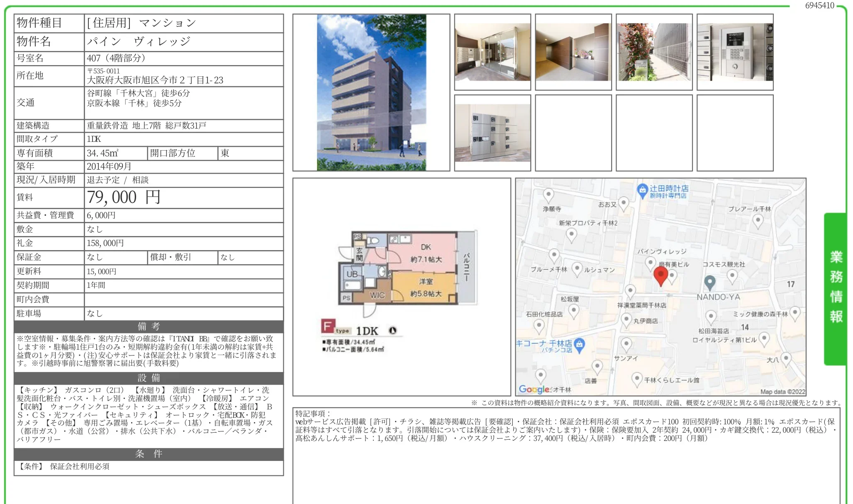The width and height of the screenshot is (853, 504).
Task: Open the intercom panel photo thumbnail
Action: 735,52
